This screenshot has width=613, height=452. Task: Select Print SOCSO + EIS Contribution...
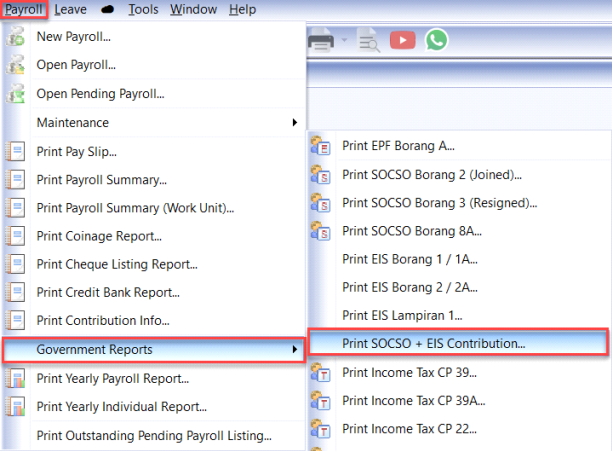tap(458, 343)
